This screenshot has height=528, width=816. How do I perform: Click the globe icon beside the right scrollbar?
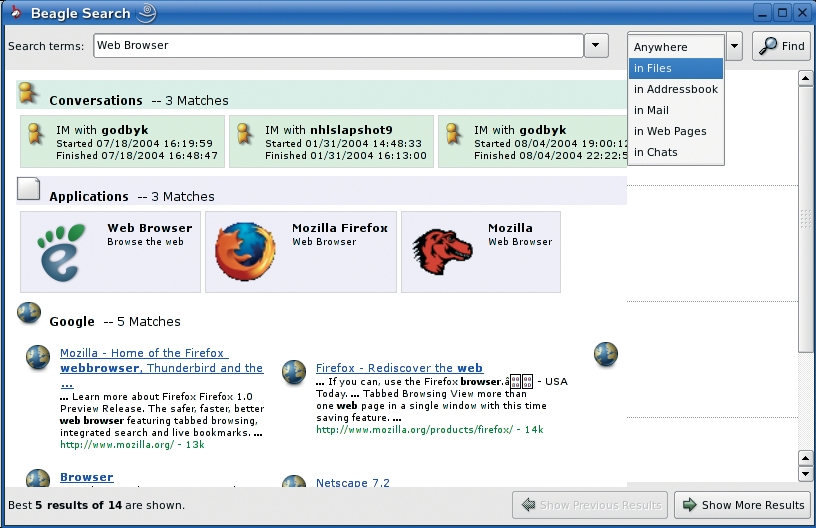pyautogui.click(x=606, y=354)
